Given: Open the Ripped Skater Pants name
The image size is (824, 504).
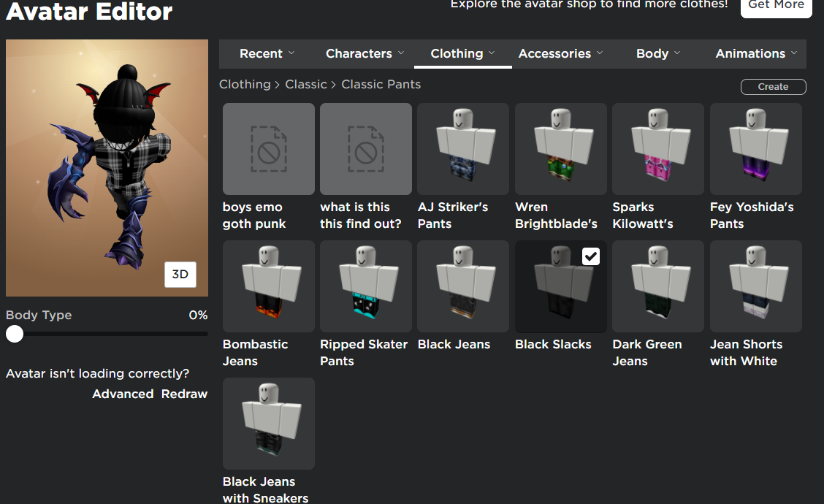Looking at the screenshot, I should pos(364,353).
